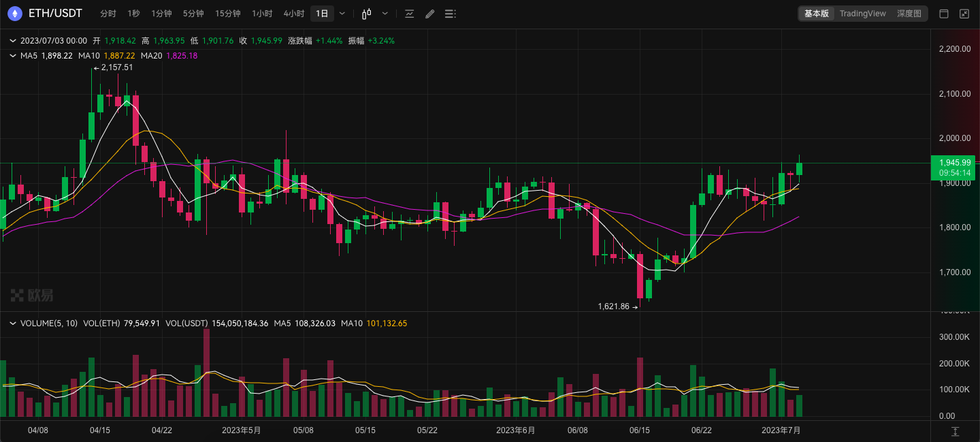Click the panel layout icon near top right
The width and height of the screenshot is (980, 442).
[x=943, y=14]
